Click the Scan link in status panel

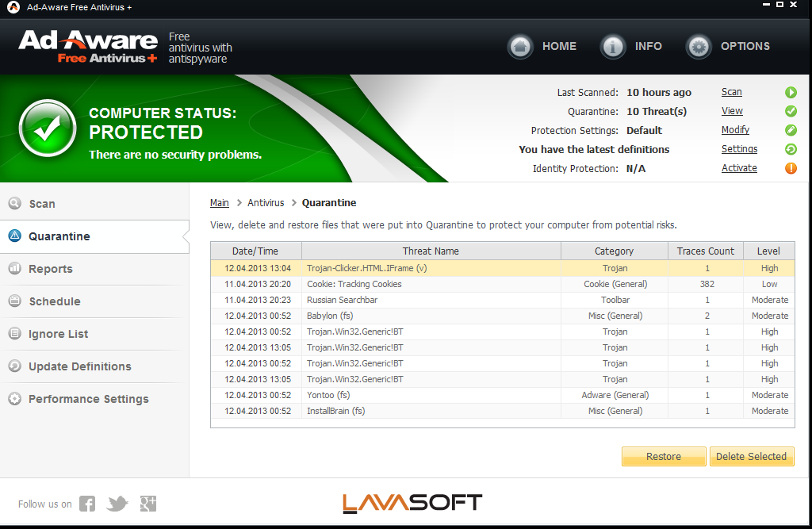point(732,92)
